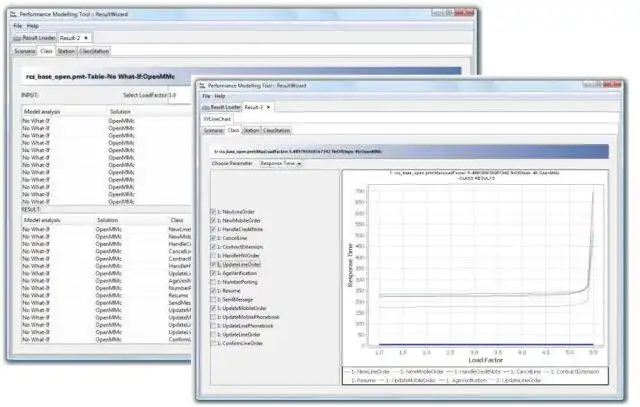The height and width of the screenshot is (407, 640).
Task: Select the XYLineChart tab
Action: coord(217,119)
